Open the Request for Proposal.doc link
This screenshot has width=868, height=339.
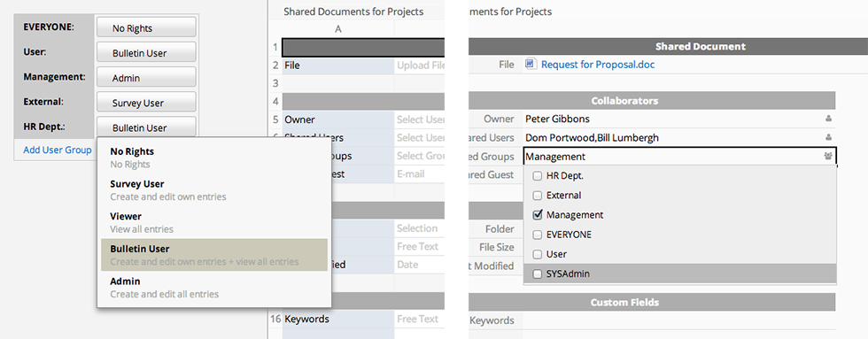pyautogui.click(x=598, y=65)
